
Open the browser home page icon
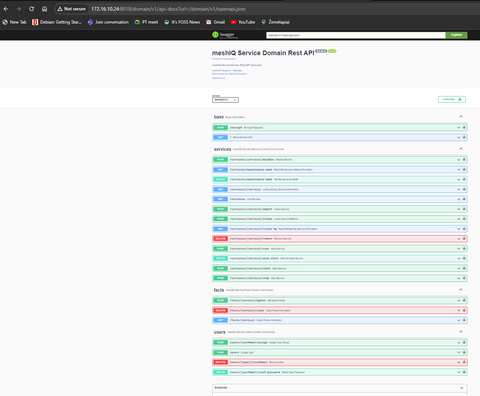pos(44,9)
